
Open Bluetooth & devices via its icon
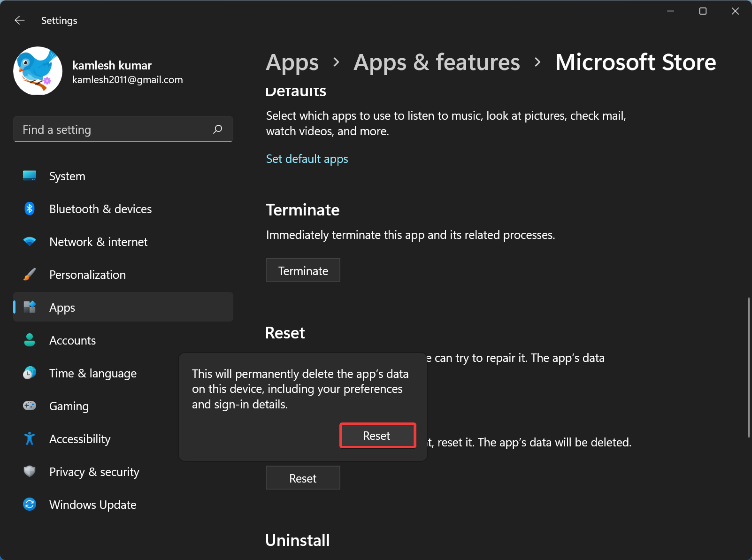click(x=30, y=208)
